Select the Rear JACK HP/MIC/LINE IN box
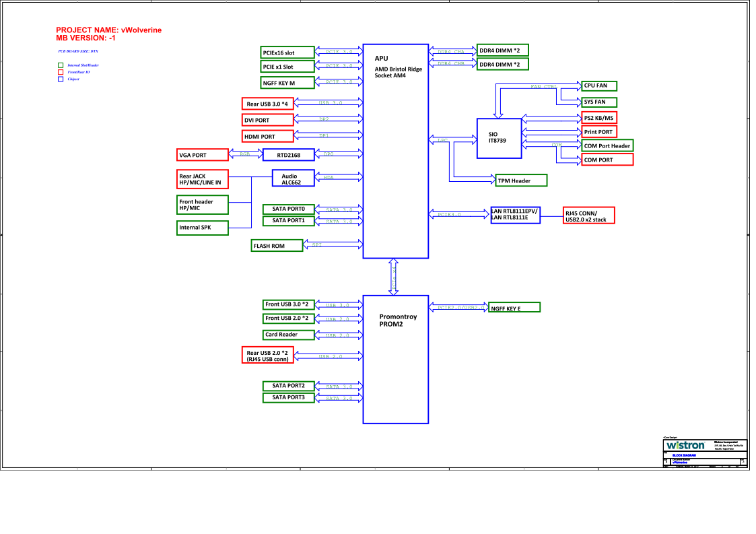Screen dimensions: 756x534 pos(203,179)
